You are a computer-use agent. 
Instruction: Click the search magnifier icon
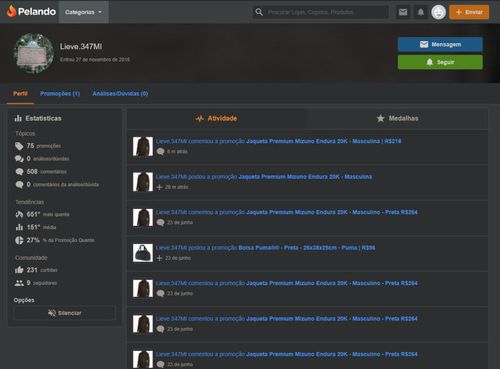(259, 12)
